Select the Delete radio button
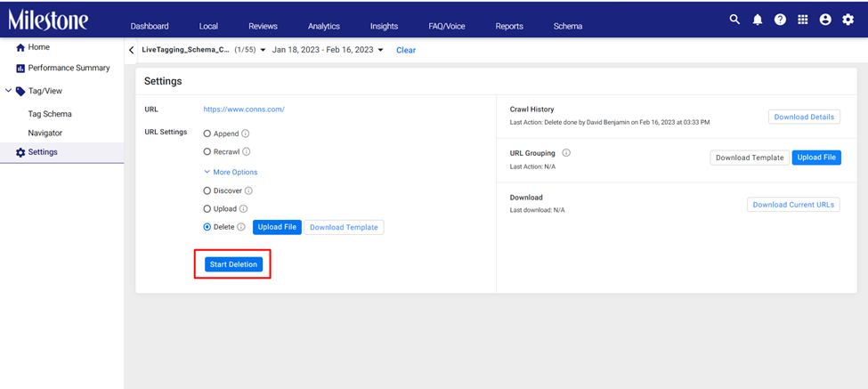 coord(207,227)
